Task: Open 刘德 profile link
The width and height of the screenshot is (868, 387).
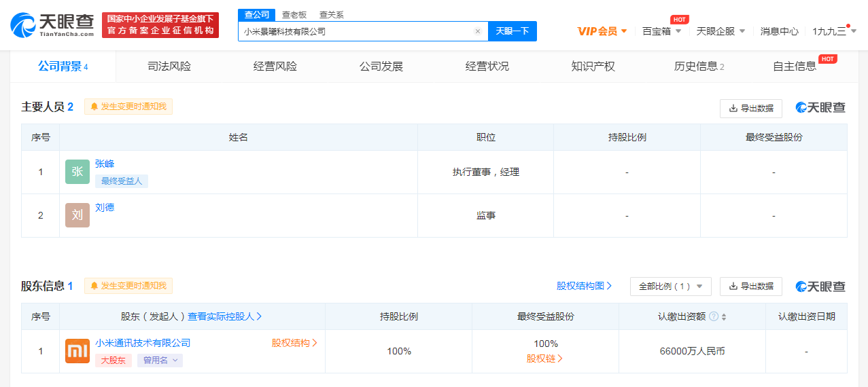Action: 105,207
